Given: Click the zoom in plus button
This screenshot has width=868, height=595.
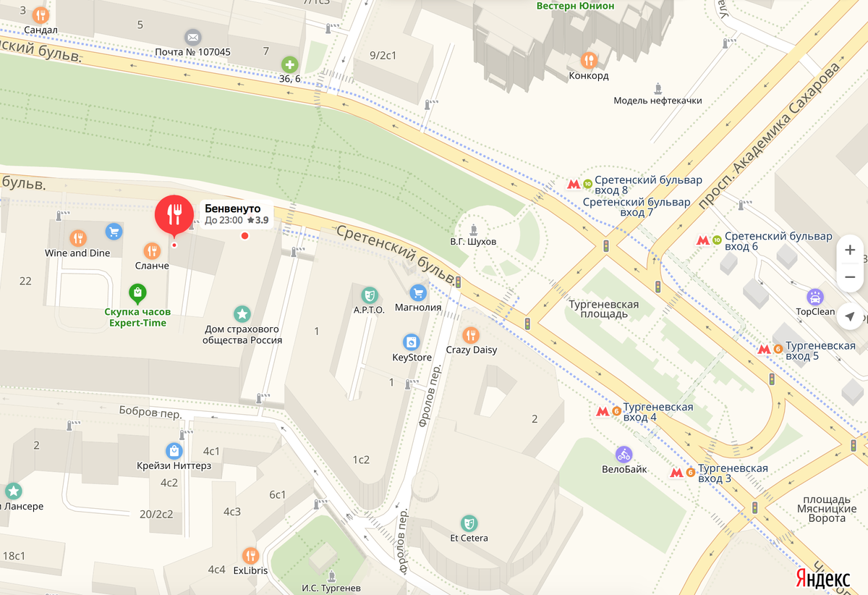Looking at the screenshot, I should tap(850, 250).
